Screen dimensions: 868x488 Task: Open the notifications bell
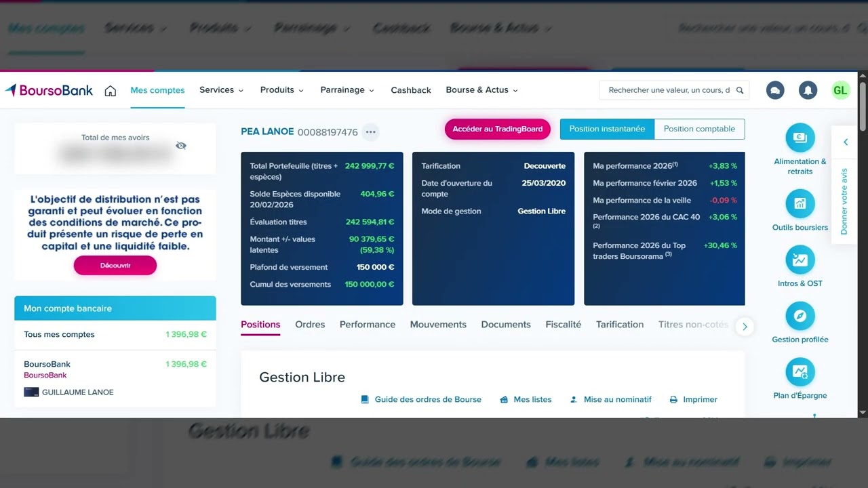coord(808,90)
